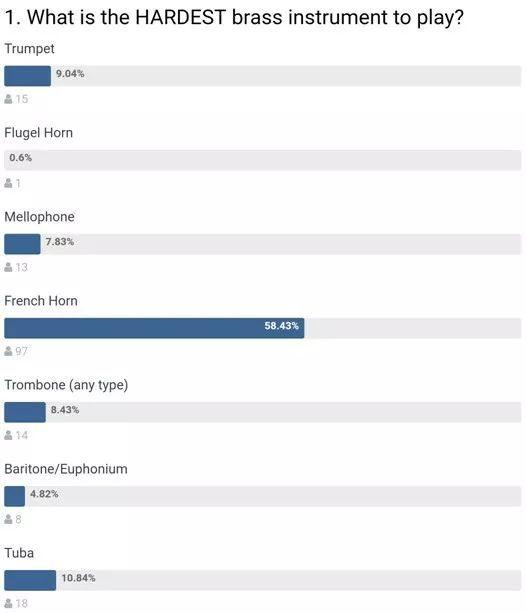The height and width of the screenshot is (613, 526).
Task: Select the Flugel Horn option label
Action: [x=38, y=133]
